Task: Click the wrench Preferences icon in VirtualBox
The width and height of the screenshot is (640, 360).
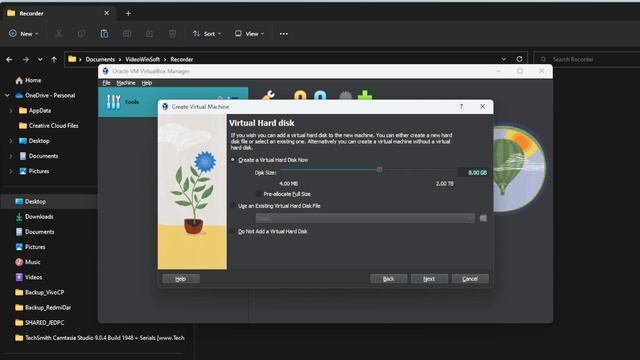Action: (x=269, y=96)
